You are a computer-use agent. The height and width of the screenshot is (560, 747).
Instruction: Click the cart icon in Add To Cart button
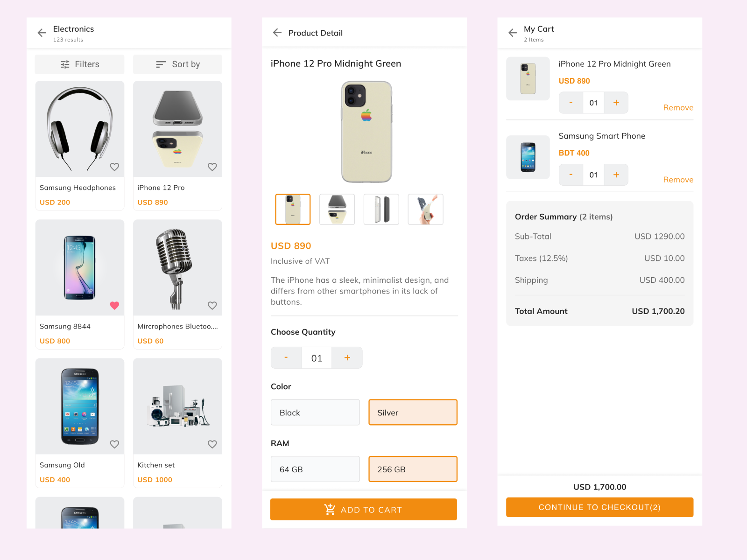click(x=330, y=509)
